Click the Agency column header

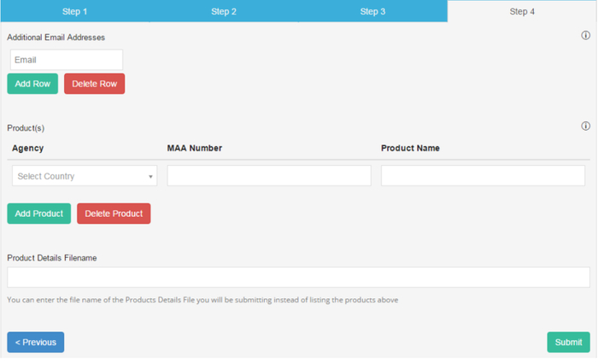tap(28, 148)
